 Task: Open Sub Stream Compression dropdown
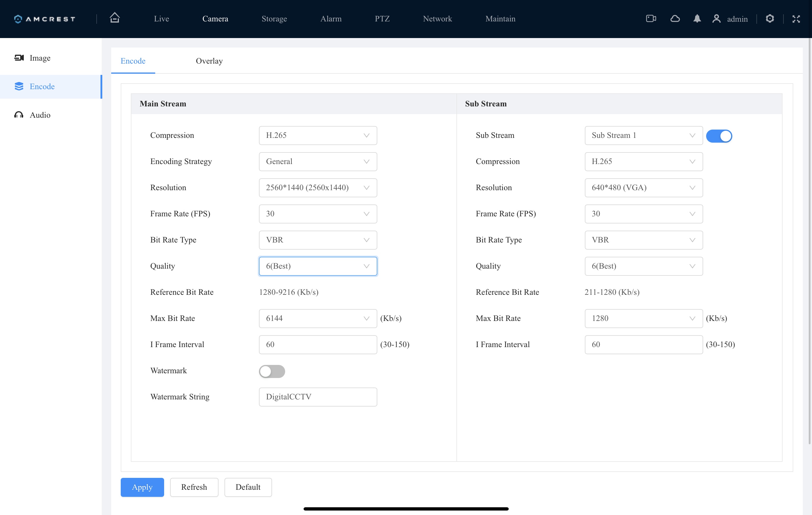[x=643, y=161]
